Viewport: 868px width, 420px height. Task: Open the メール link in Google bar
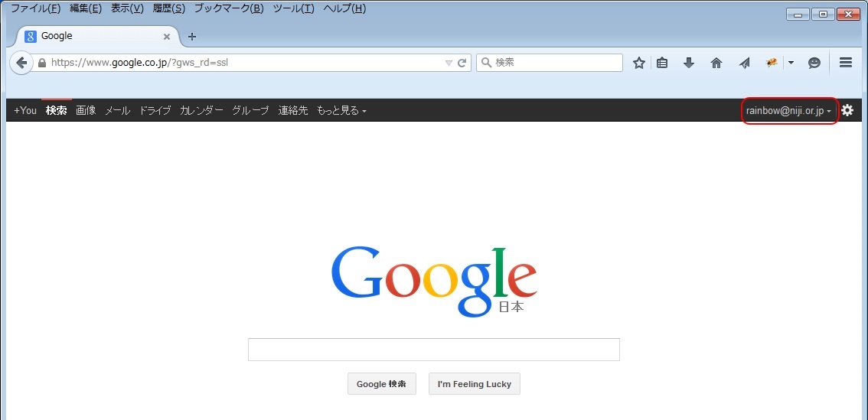click(x=117, y=111)
